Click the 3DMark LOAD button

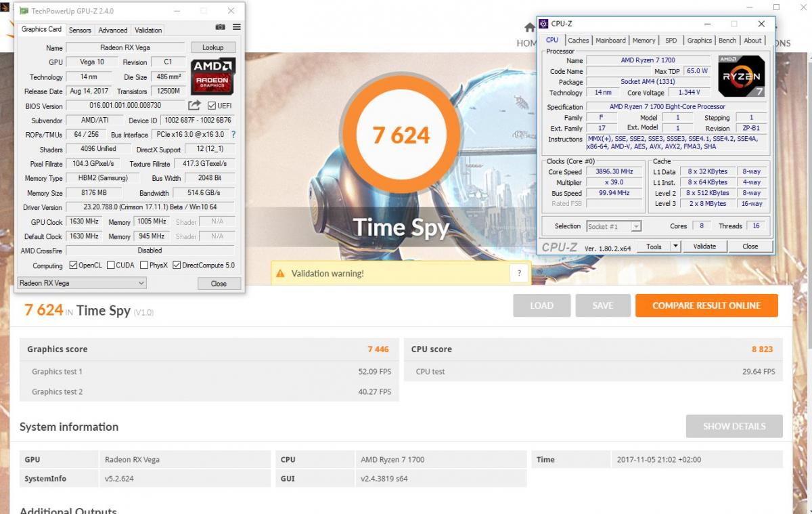tap(541, 305)
